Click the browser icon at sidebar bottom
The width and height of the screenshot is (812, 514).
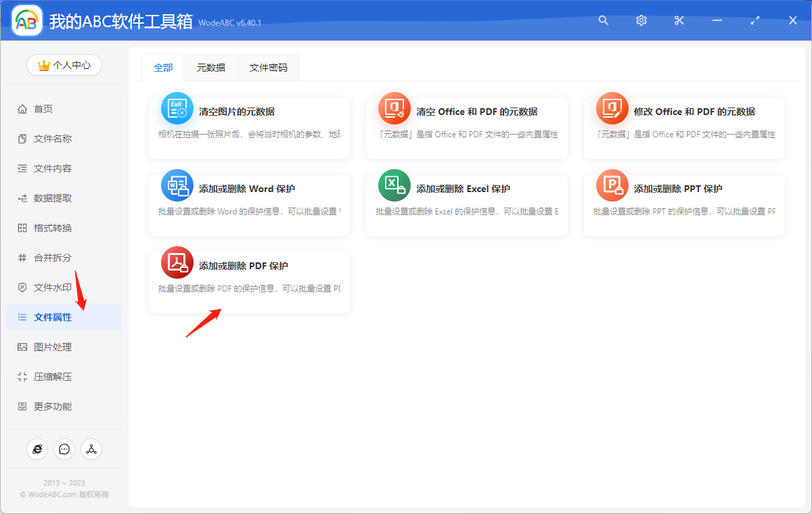click(37, 449)
